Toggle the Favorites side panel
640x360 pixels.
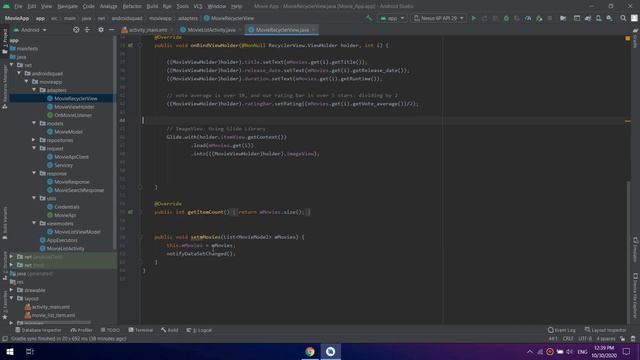point(5,305)
